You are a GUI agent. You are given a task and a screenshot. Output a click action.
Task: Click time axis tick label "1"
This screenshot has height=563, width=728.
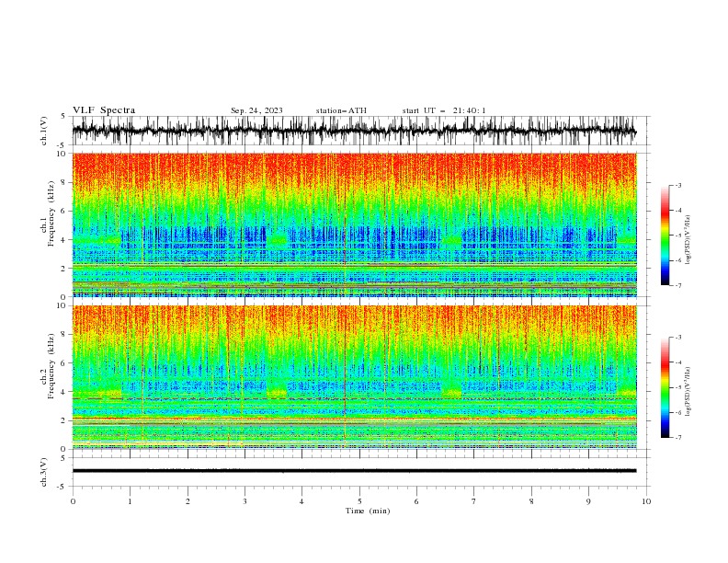[x=130, y=501]
